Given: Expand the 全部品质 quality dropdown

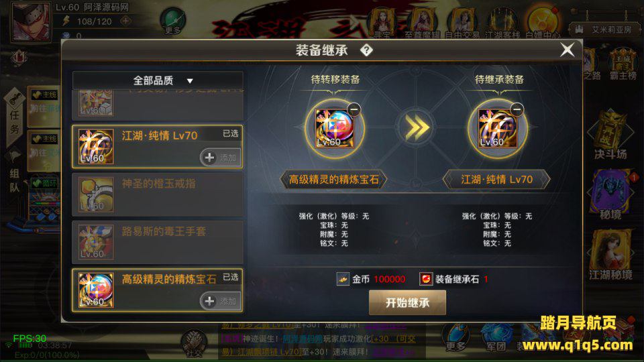Looking at the screenshot, I should point(158,80).
